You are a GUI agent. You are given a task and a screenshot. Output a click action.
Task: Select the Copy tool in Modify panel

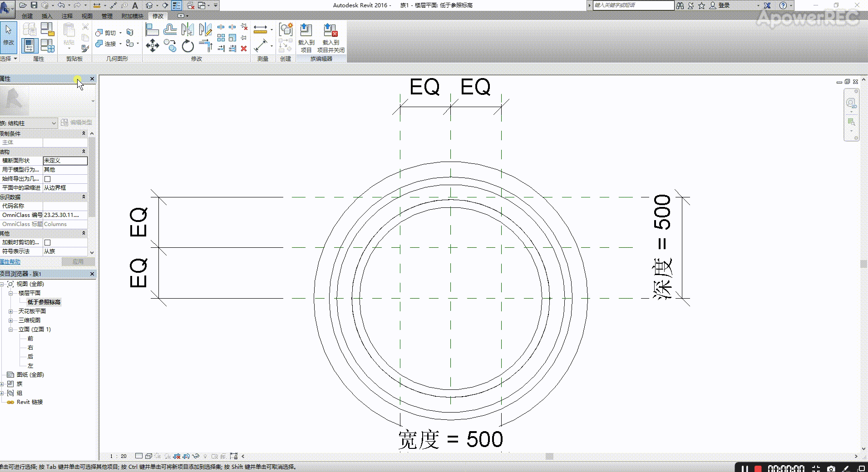tap(170, 45)
